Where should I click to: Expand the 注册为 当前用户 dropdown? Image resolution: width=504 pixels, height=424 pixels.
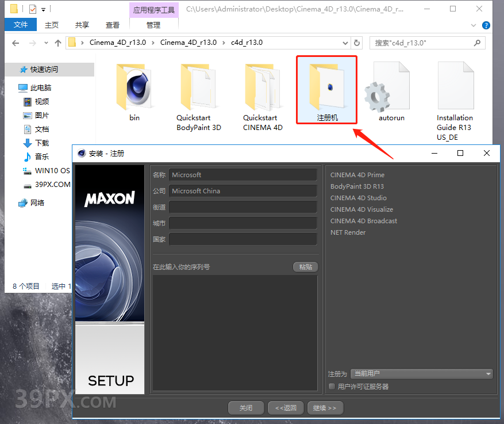click(422, 374)
